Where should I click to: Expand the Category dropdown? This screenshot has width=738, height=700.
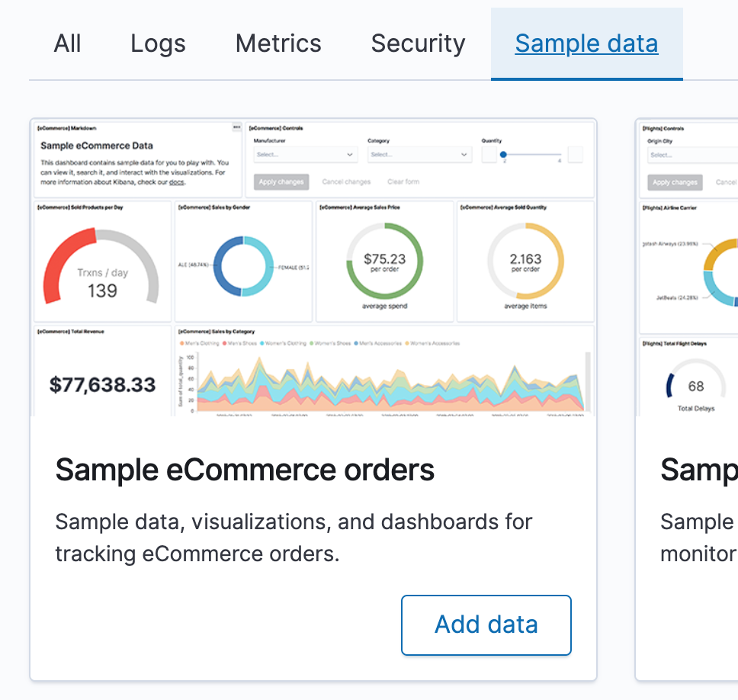pos(419,155)
